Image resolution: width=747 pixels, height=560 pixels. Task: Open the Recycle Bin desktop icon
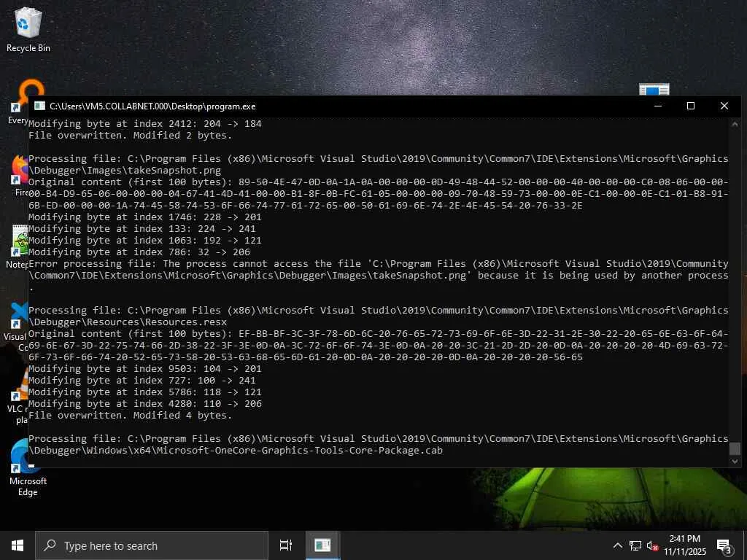(28, 30)
